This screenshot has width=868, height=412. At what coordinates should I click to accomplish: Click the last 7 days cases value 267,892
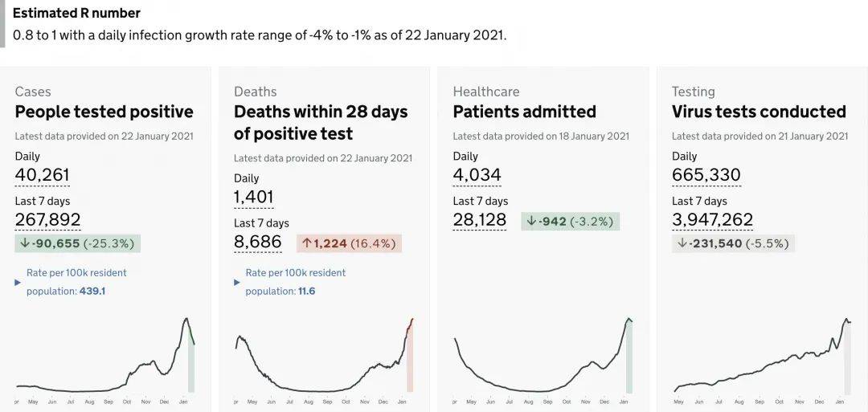[48, 220]
